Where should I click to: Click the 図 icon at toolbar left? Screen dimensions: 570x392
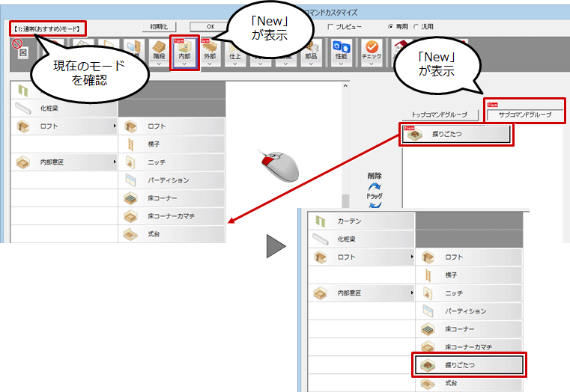pos(22,52)
